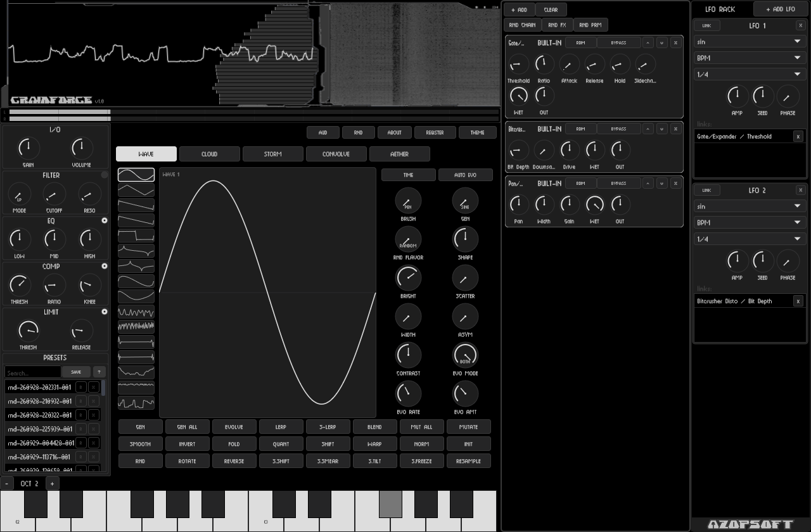811x532 pixels.
Task: Click the RND CHAIN button
Action: (522, 25)
